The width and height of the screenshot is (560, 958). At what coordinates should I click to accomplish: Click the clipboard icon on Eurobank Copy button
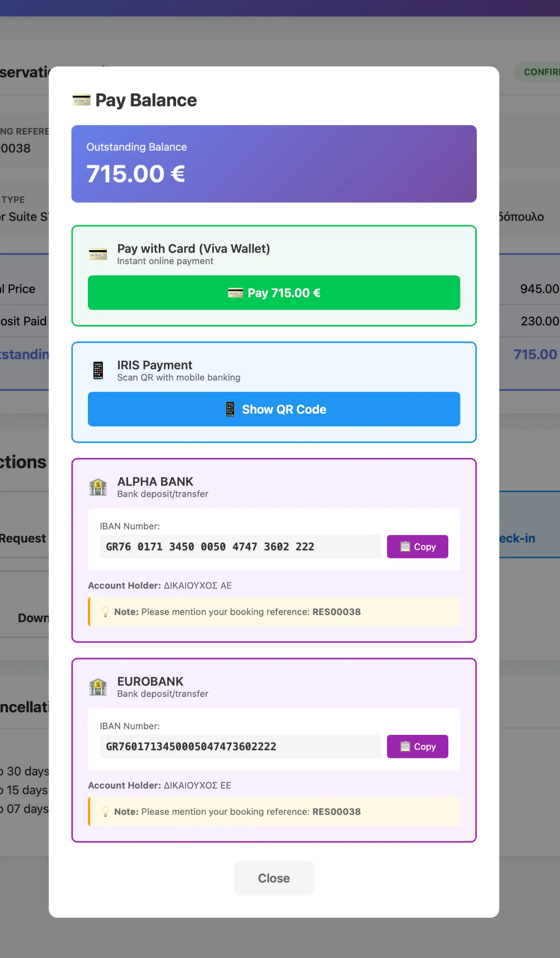405,747
